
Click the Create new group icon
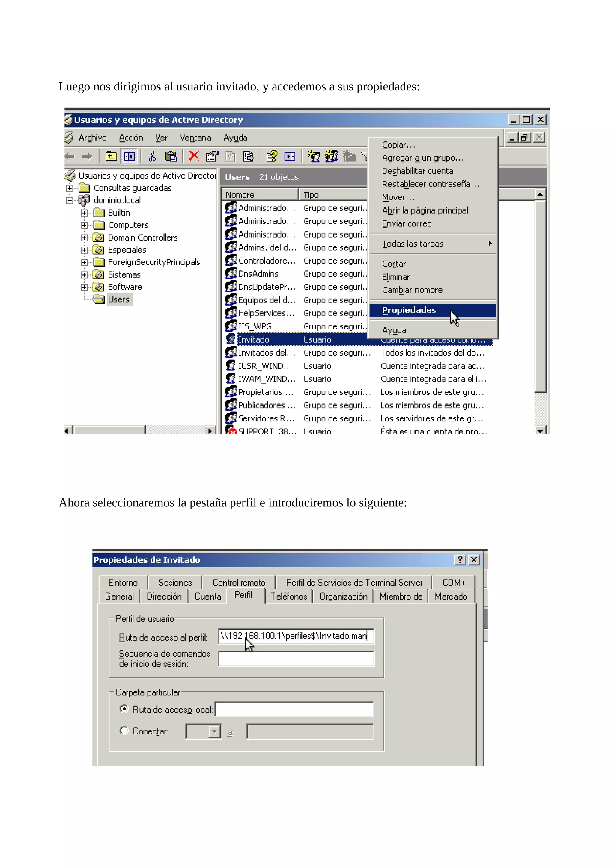tap(331, 156)
